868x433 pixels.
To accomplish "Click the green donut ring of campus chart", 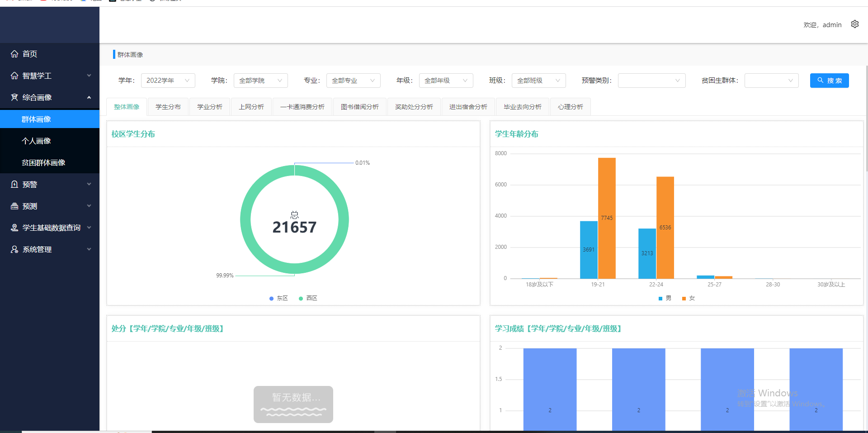I will (x=245, y=219).
